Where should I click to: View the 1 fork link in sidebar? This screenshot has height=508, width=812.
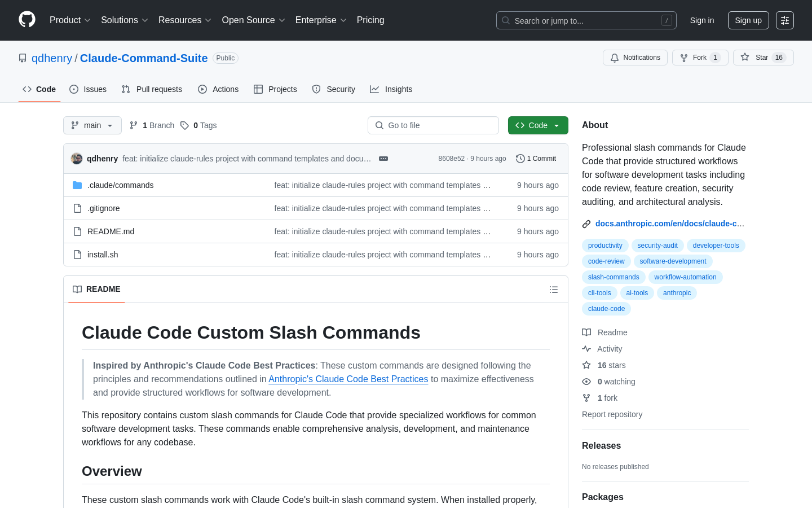[x=600, y=398]
